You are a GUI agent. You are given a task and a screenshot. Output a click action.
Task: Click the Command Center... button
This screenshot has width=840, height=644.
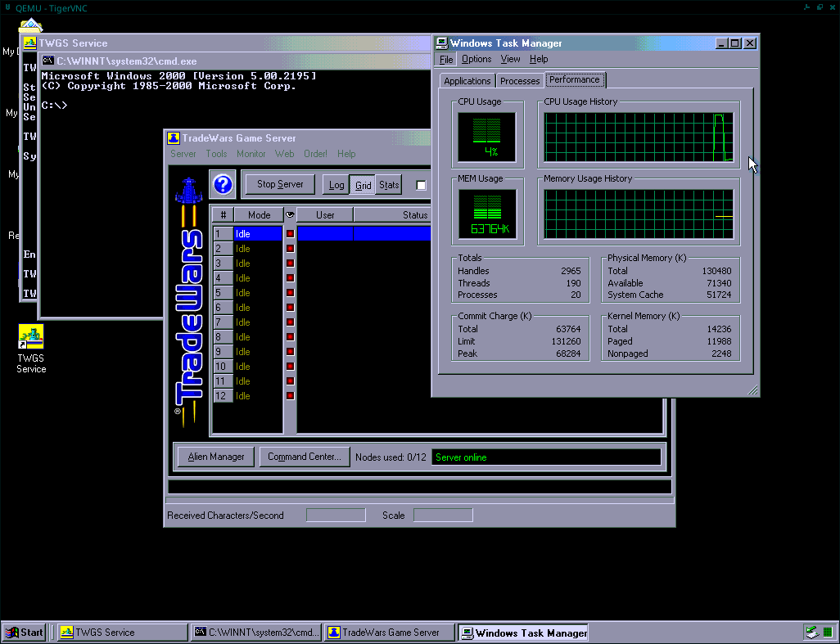tap(305, 457)
